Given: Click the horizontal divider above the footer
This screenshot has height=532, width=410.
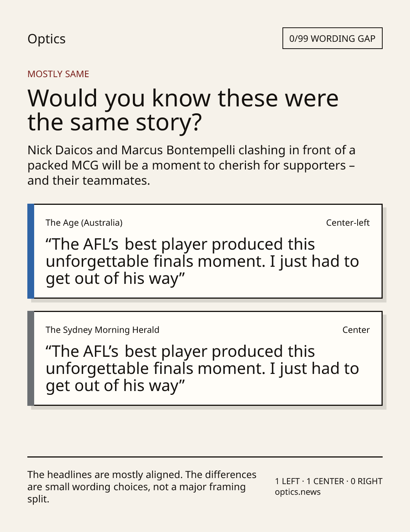Looking at the screenshot, I should point(205,457).
